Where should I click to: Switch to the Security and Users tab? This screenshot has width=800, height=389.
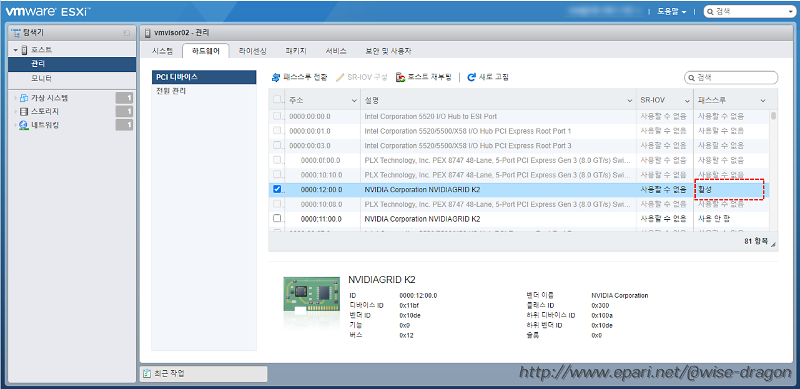pyautogui.click(x=388, y=51)
